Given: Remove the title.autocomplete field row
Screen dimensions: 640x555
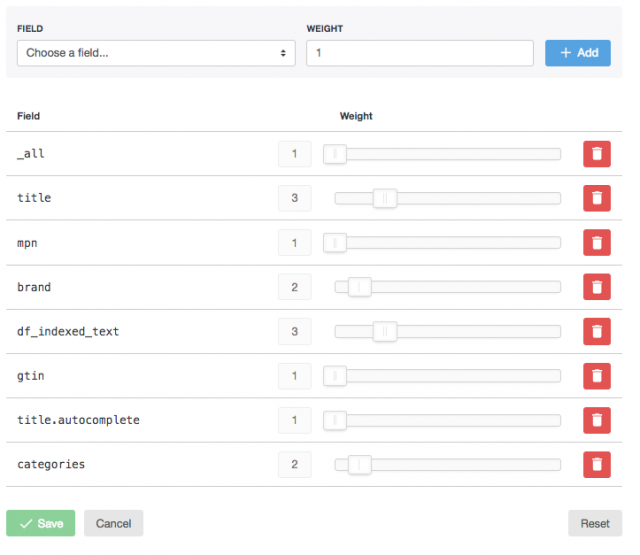Looking at the screenshot, I should pos(597,420).
